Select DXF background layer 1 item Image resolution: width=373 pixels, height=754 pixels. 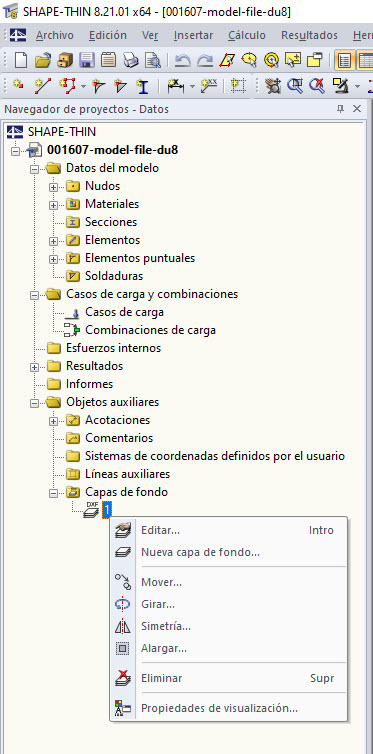point(107,509)
